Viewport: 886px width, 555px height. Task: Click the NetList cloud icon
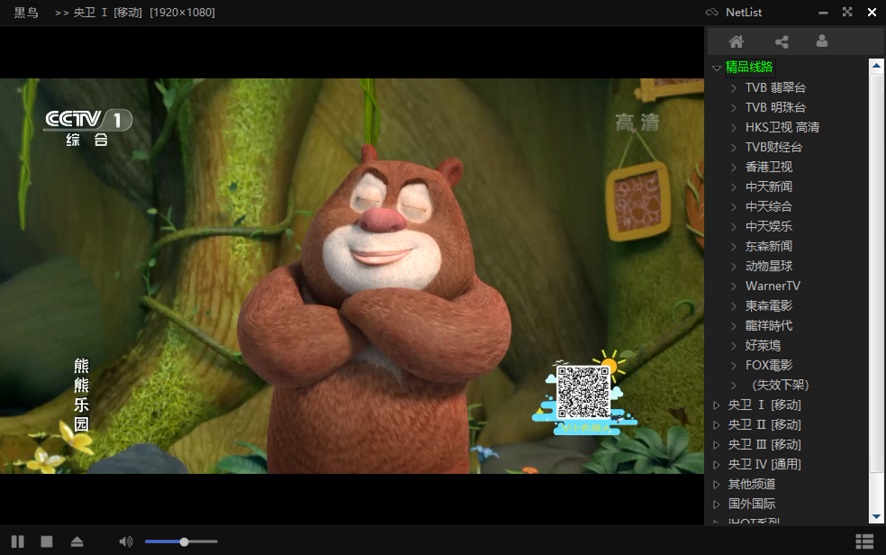pos(712,12)
